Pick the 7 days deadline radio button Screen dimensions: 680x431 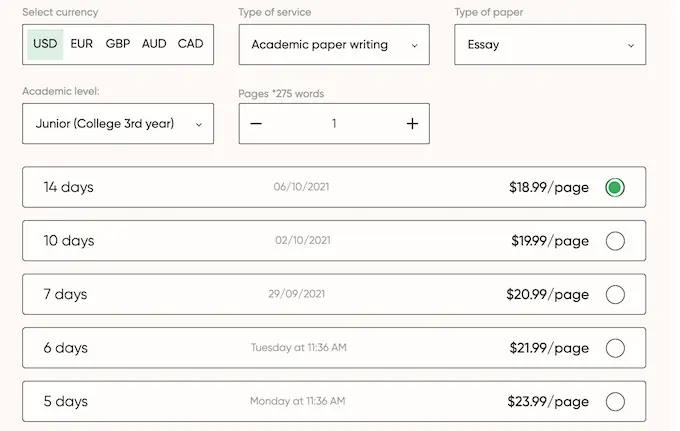(615, 294)
